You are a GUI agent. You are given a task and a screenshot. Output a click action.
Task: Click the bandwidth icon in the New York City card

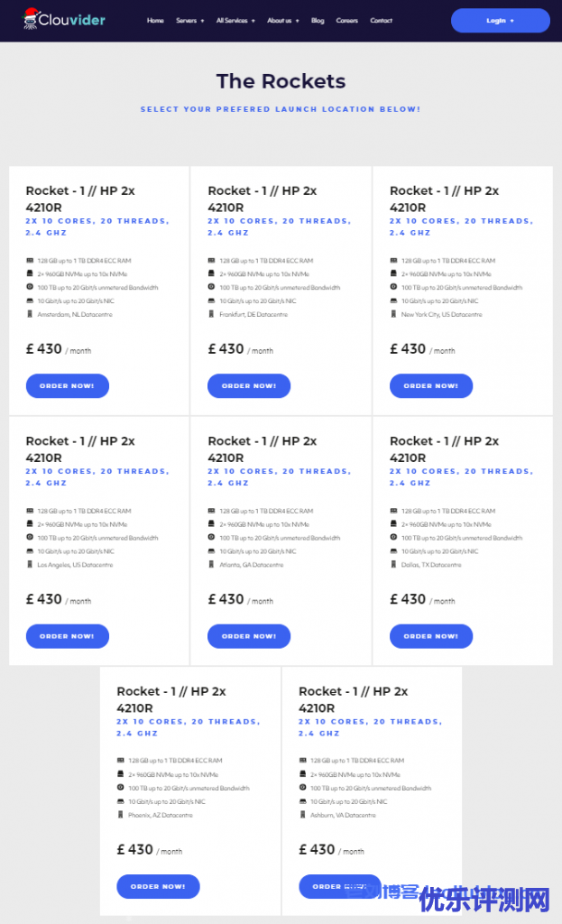(393, 287)
